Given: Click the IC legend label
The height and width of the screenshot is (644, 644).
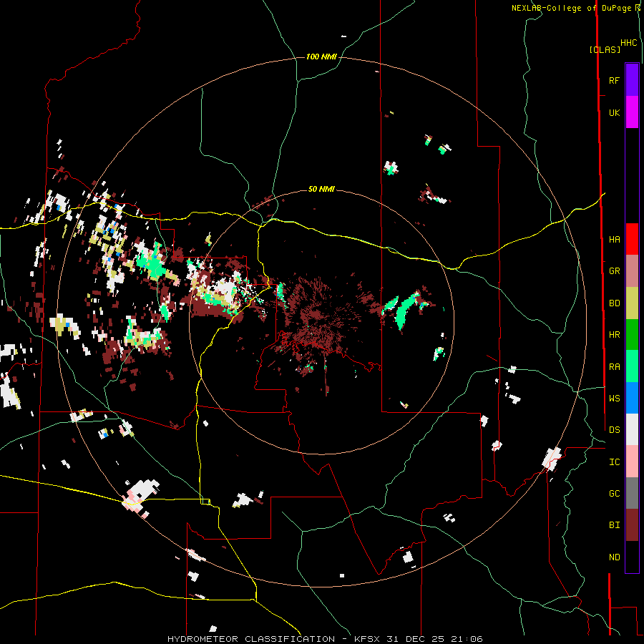Looking at the screenshot, I should tap(614, 462).
